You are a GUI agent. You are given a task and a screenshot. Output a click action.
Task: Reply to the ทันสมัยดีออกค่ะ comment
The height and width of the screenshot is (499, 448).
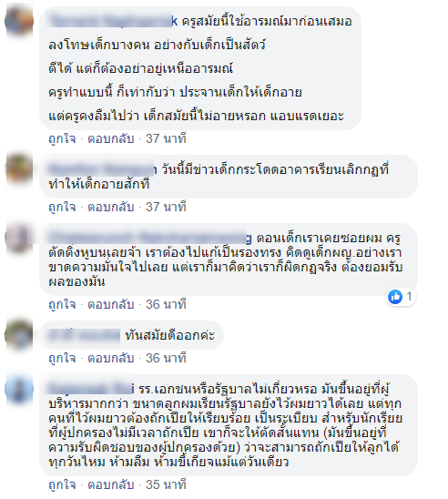111,359
